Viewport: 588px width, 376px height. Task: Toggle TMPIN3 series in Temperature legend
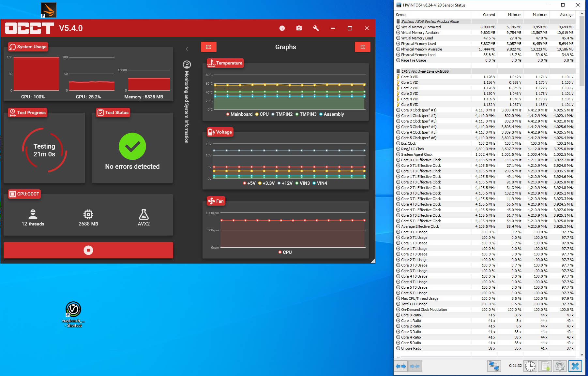[x=306, y=114]
